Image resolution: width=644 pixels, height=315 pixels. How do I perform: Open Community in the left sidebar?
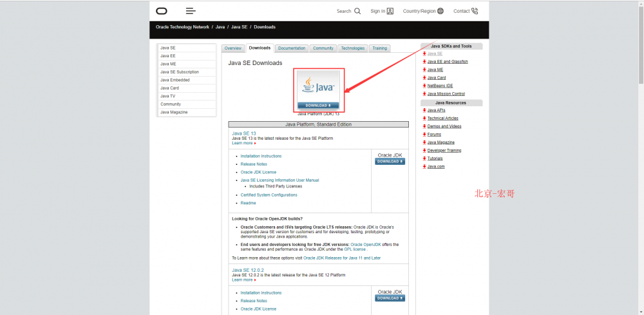[x=187, y=104]
